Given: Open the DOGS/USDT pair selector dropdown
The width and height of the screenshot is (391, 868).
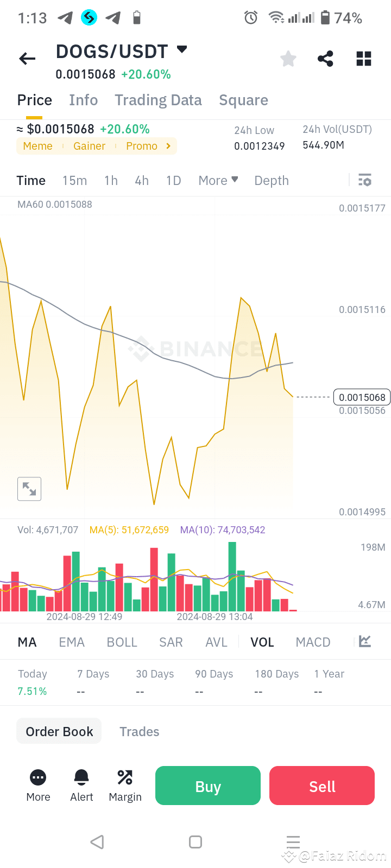Looking at the screenshot, I should click(x=181, y=49).
